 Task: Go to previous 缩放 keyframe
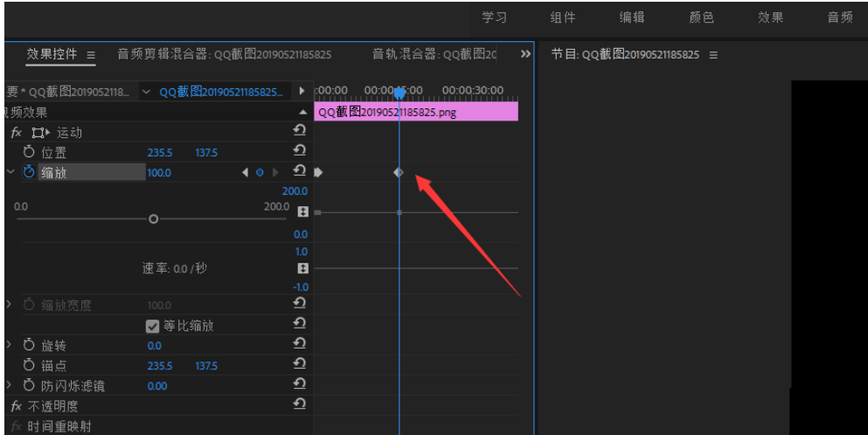point(246,173)
